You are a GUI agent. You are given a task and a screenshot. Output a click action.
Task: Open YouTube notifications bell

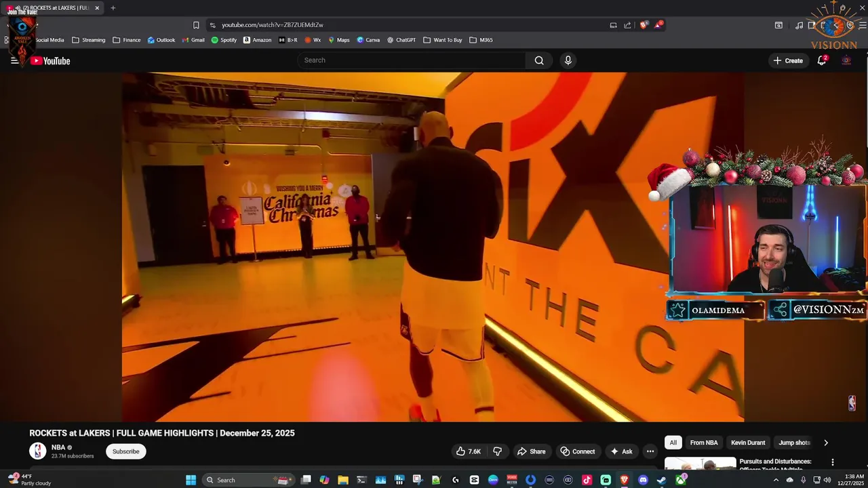tap(821, 60)
